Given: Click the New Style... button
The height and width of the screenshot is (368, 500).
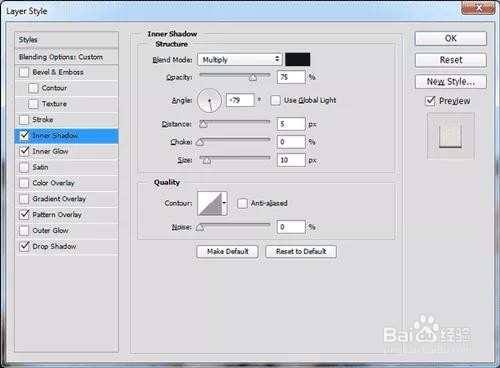Looking at the screenshot, I should 451,82.
